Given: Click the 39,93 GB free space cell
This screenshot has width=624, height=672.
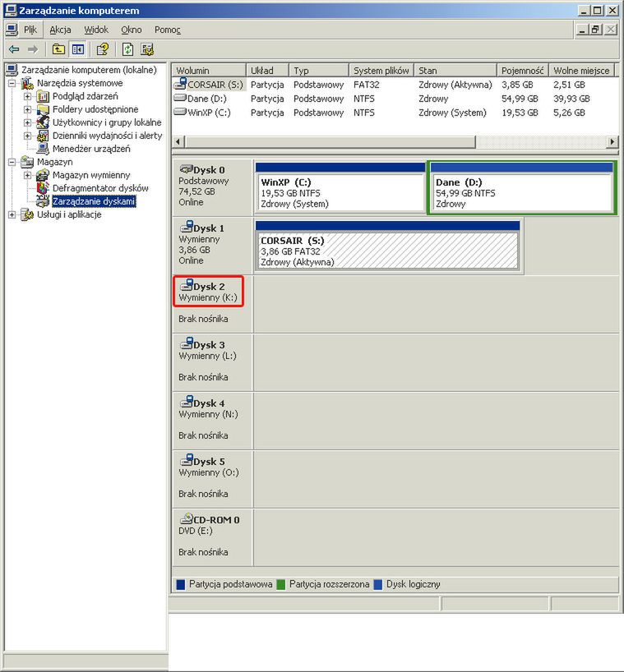Looking at the screenshot, I should coord(571,99).
